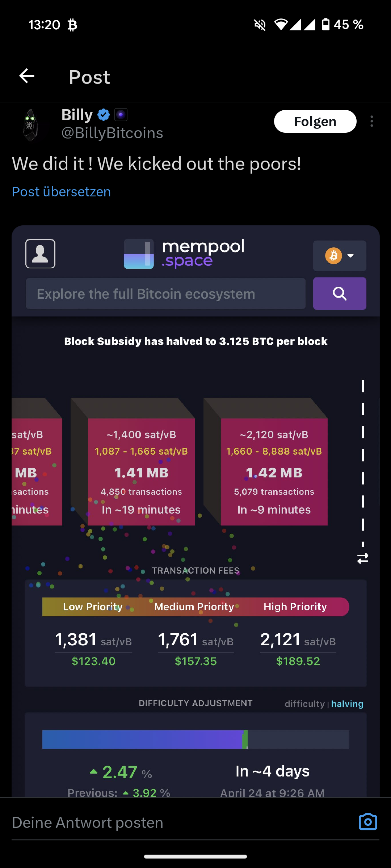Viewport: 391px width, 868px height.
Task: Toggle block direction swap arrows
Action: (363, 558)
